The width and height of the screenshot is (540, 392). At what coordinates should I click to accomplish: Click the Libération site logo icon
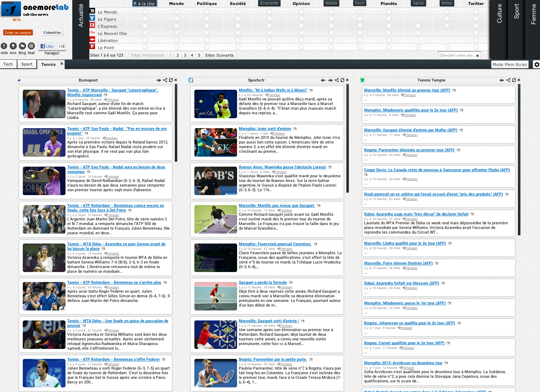pos(92,40)
